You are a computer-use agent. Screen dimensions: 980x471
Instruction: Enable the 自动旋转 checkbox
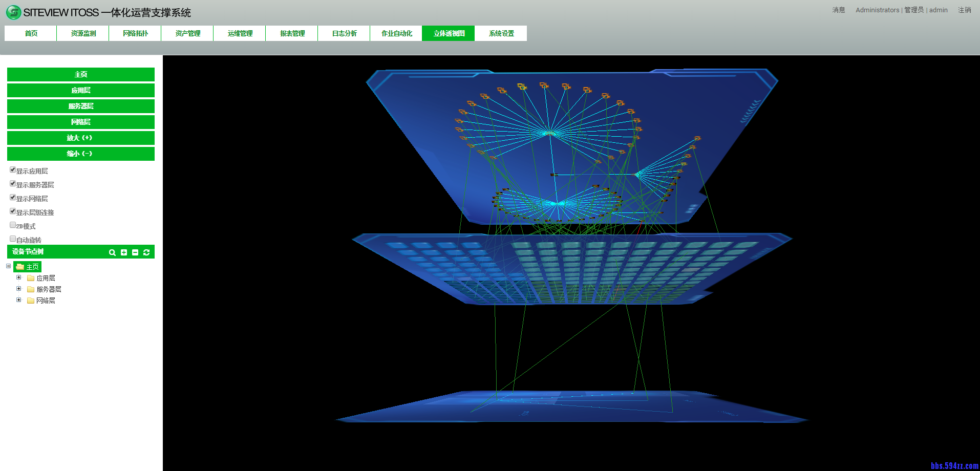point(13,239)
